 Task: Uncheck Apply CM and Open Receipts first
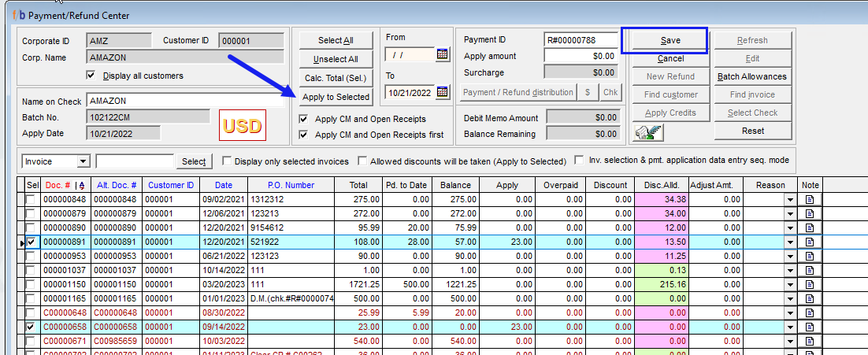(x=303, y=135)
